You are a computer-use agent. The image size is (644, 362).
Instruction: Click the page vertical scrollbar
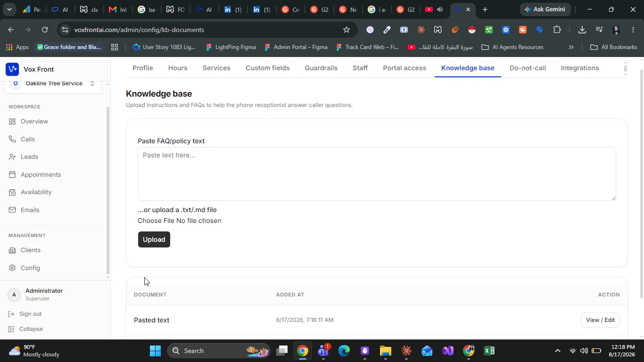pos(641,184)
